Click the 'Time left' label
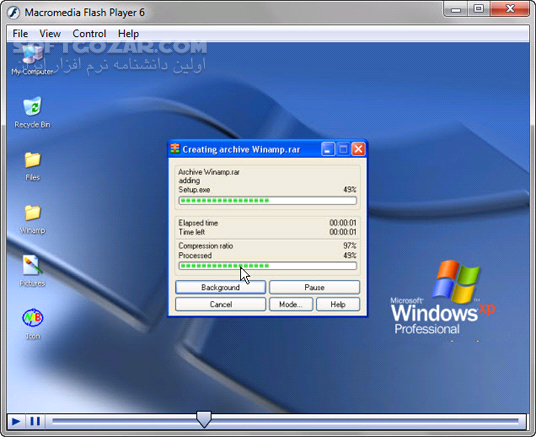The width and height of the screenshot is (536, 437). pos(192,232)
